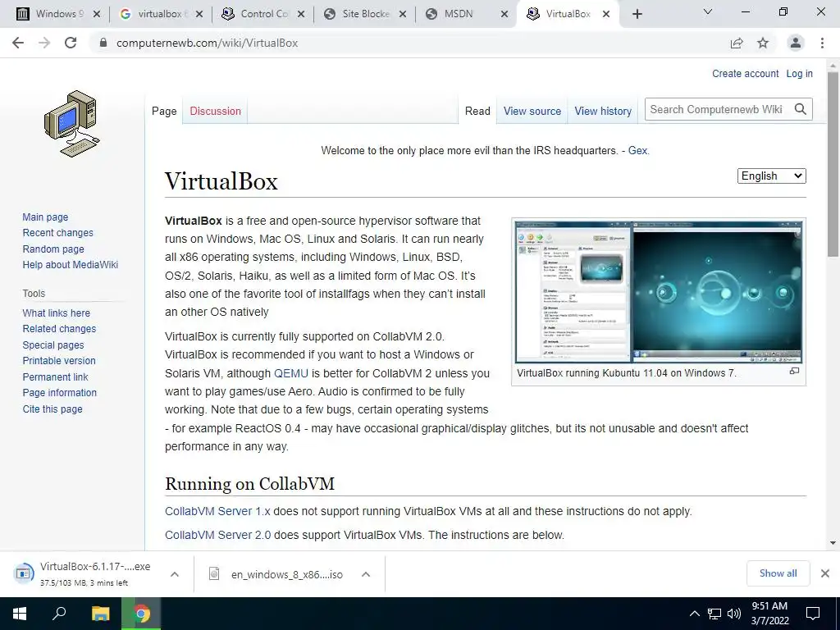This screenshot has width=840, height=630.
Task: Go back to the previous page
Action: pyautogui.click(x=18, y=43)
